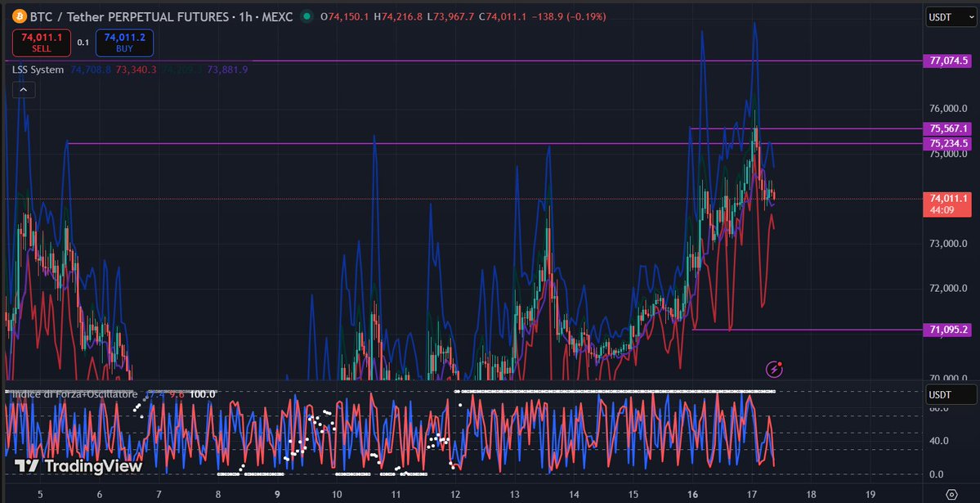Click the orange Bitcoin symbol logo
Screen dimensions: 980x503
click(20, 17)
